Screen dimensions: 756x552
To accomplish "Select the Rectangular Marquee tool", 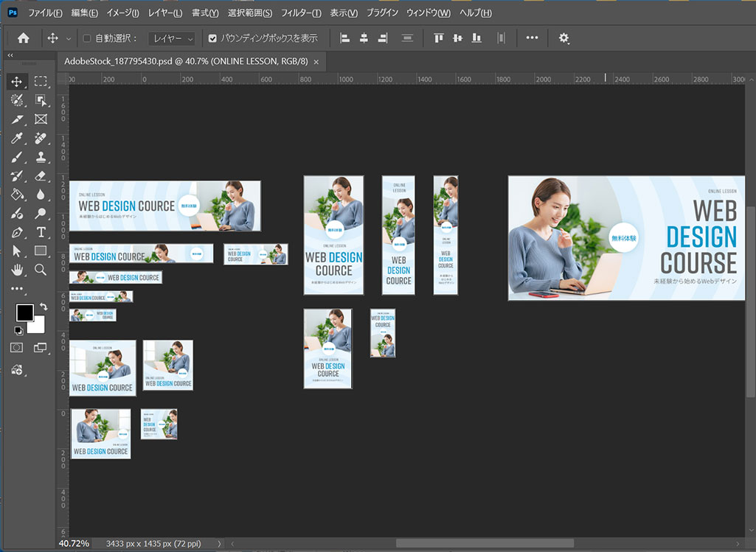I will tap(41, 81).
